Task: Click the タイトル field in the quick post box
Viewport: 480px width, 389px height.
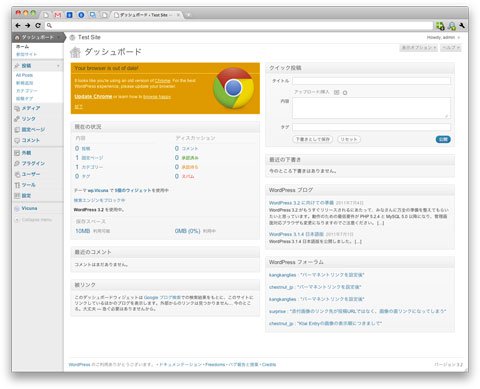Action: (x=371, y=81)
